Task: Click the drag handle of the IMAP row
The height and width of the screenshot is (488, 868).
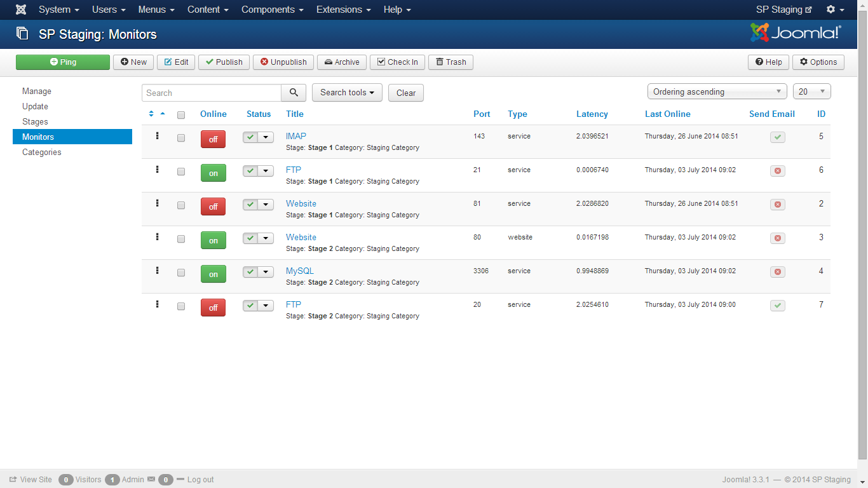Action: point(157,136)
